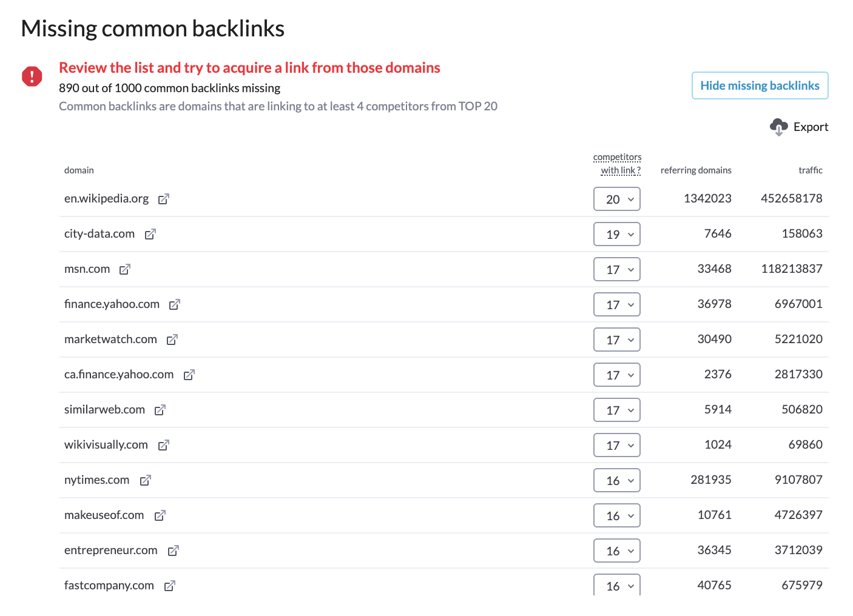Click the Export label to export the list
The image size is (853, 616).
pos(811,127)
